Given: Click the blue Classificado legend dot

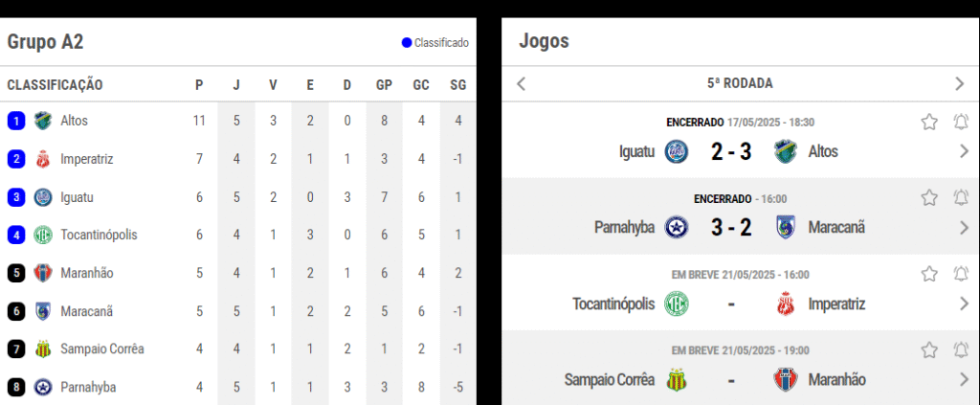Looking at the screenshot, I should point(407,43).
